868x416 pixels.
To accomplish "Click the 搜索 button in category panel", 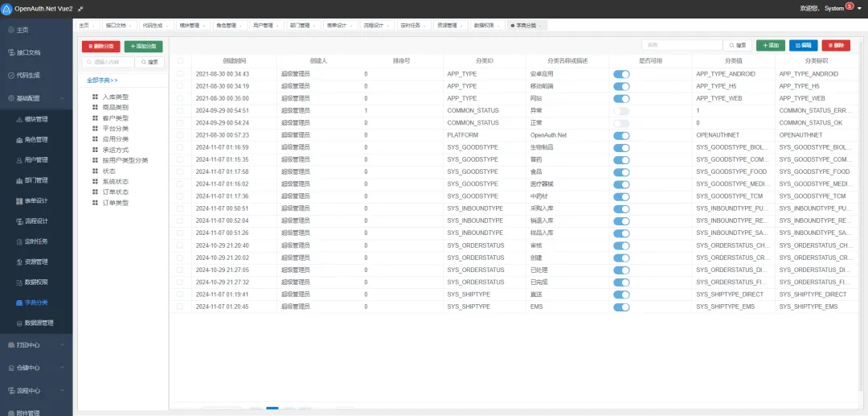I will pyautogui.click(x=150, y=62).
